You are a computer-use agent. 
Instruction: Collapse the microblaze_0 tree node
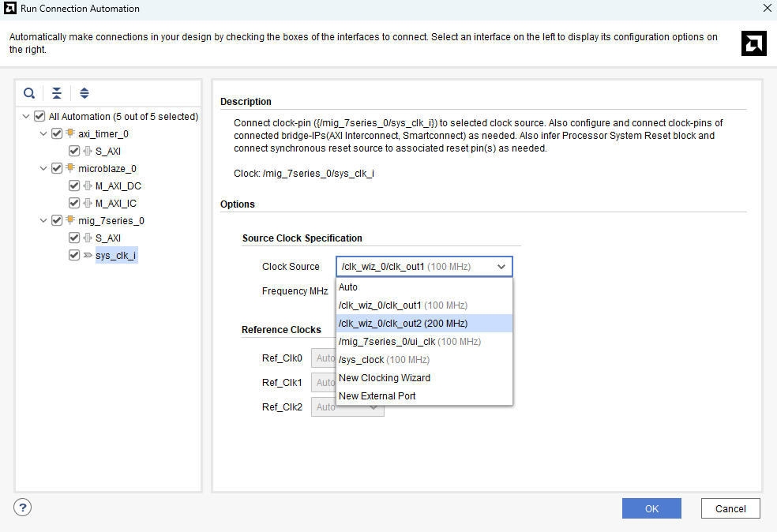point(44,169)
